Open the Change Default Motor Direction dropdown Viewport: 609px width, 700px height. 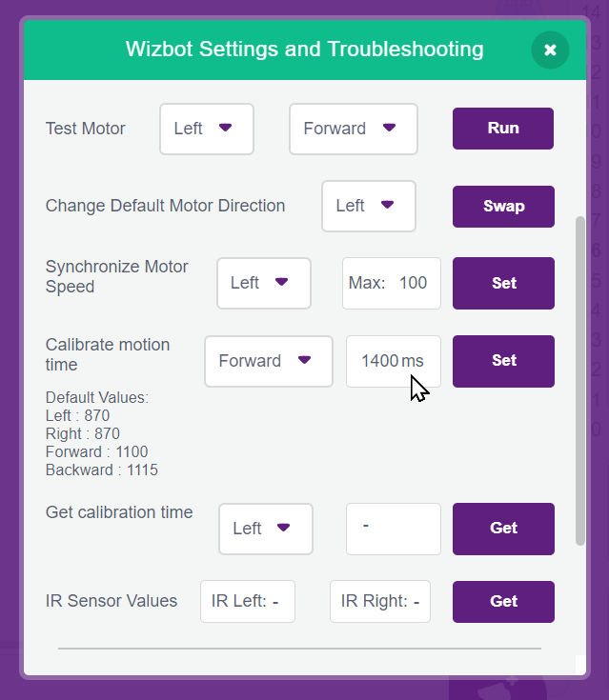click(368, 206)
